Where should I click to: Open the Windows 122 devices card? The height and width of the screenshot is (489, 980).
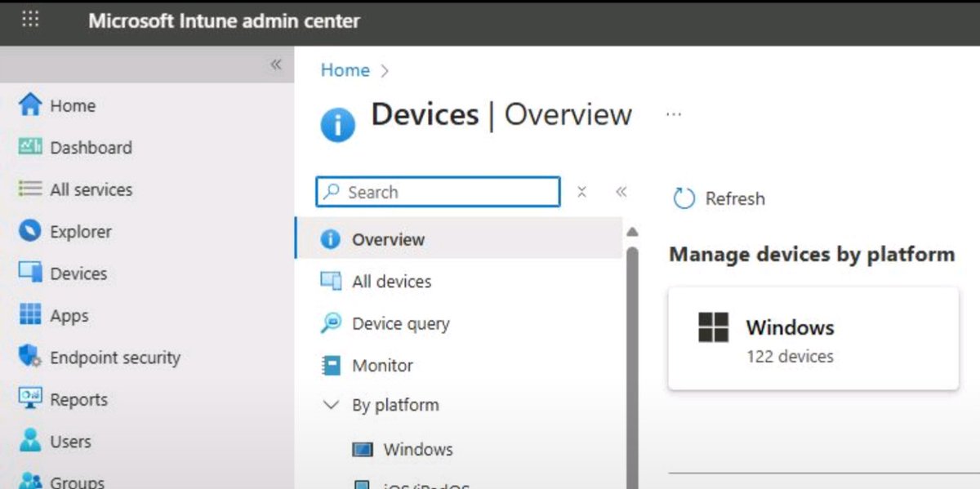(x=813, y=338)
